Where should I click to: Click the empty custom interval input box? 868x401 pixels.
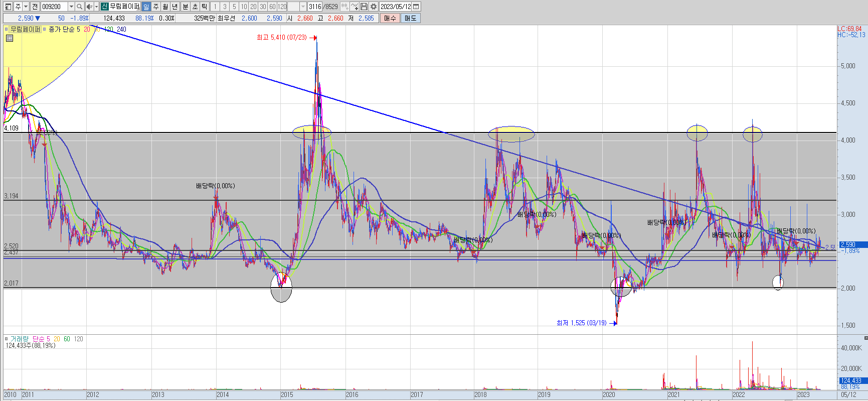tap(293, 7)
